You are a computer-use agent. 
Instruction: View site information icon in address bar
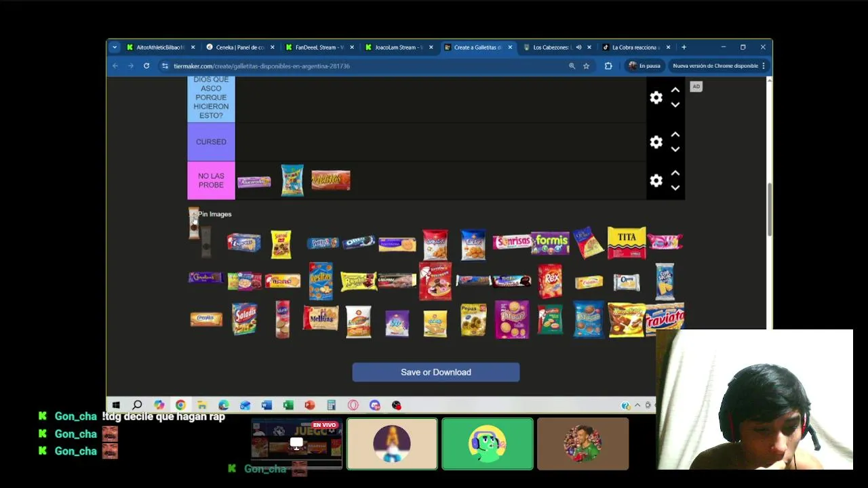pyautogui.click(x=165, y=66)
